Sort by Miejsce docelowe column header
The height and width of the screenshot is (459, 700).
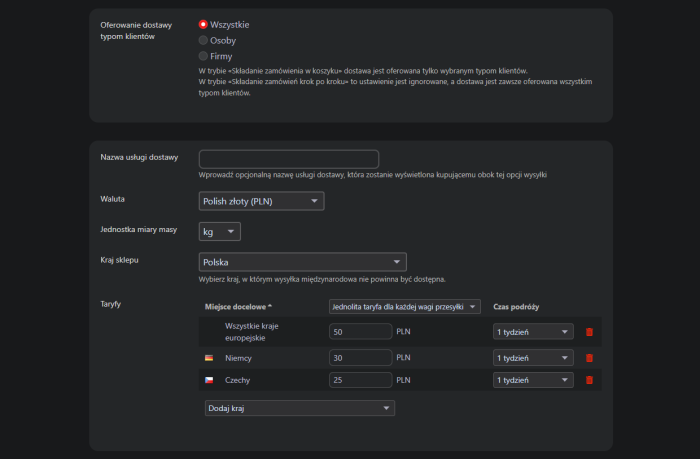(240, 307)
